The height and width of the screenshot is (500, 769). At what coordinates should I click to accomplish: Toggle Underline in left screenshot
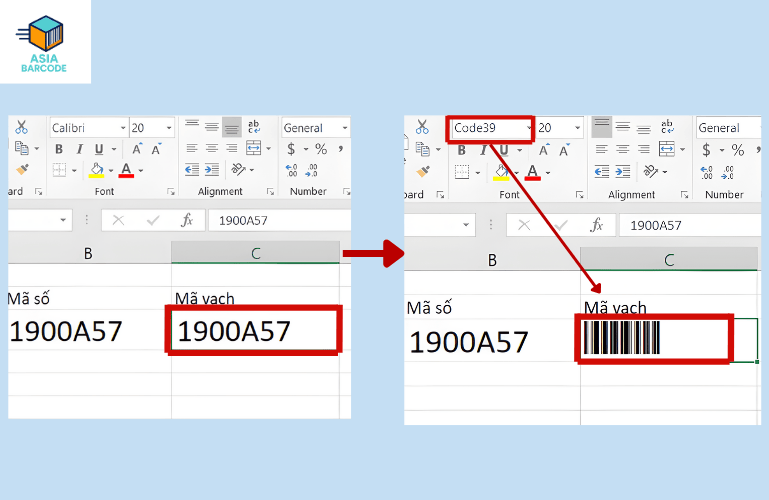point(99,149)
